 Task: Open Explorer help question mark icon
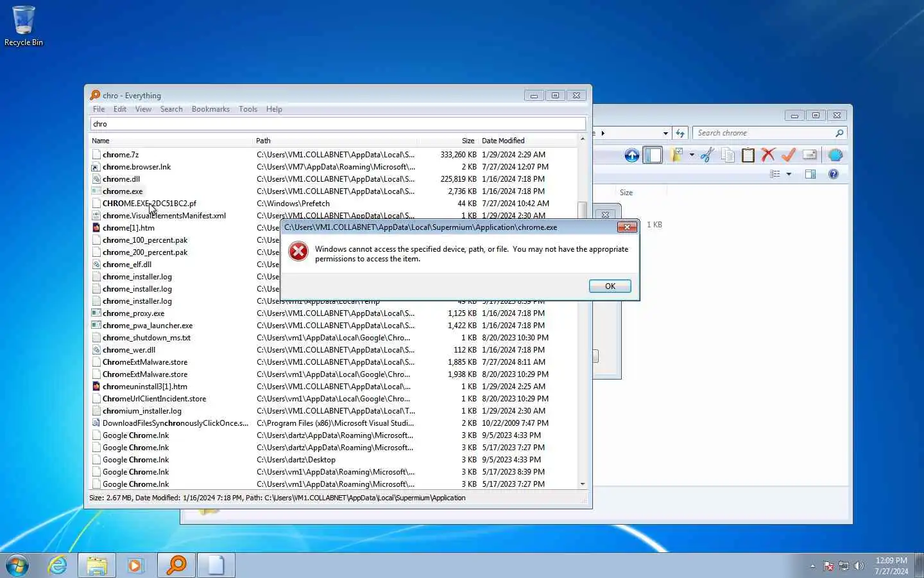point(834,174)
